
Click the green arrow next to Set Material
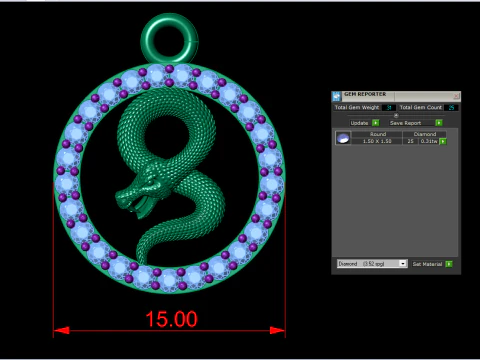click(x=449, y=264)
